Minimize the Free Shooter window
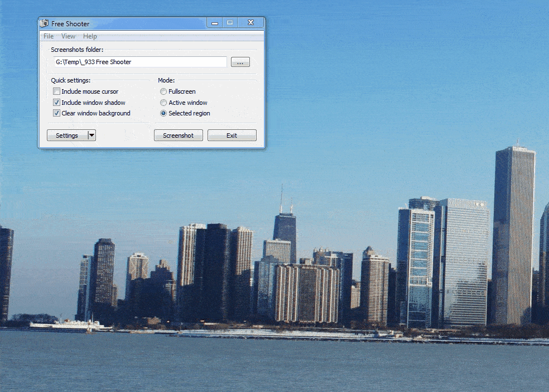The width and height of the screenshot is (549, 392). [215, 23]
